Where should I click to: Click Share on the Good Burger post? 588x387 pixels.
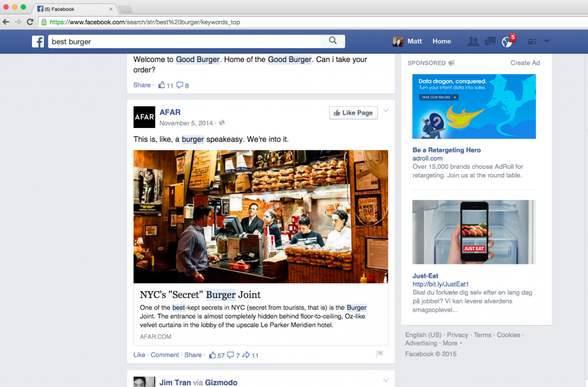[x=142, y=85]
